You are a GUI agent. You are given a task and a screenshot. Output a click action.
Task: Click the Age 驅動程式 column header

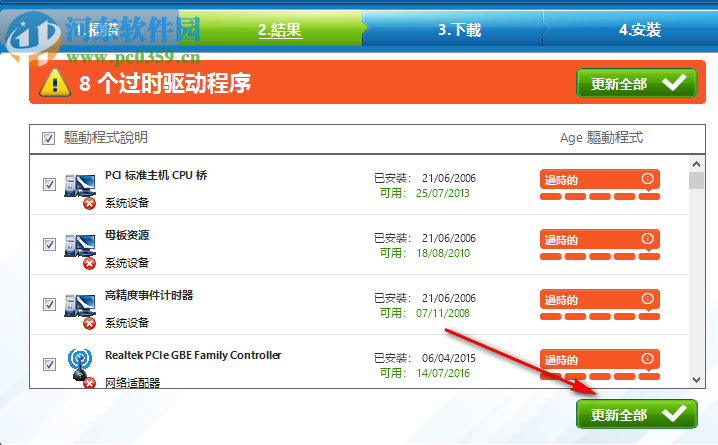pyautogui.click(x=601, y=137)
